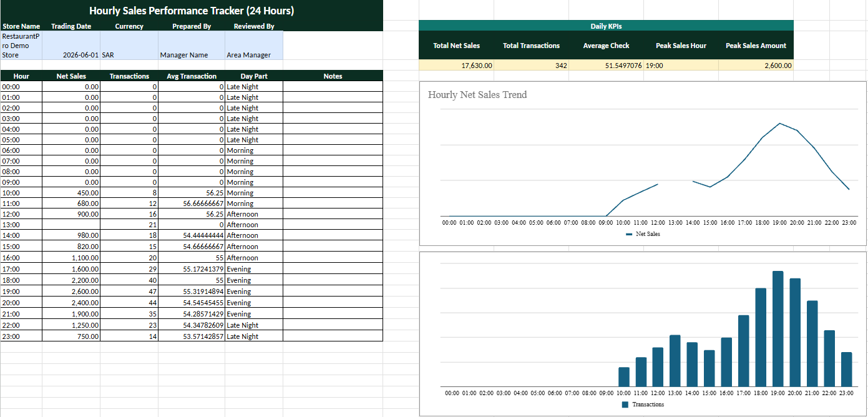Click the 51.5497076 average check value
Image resolution: width=868 pixels, height=417 pixels.
(x=606, y=66)
